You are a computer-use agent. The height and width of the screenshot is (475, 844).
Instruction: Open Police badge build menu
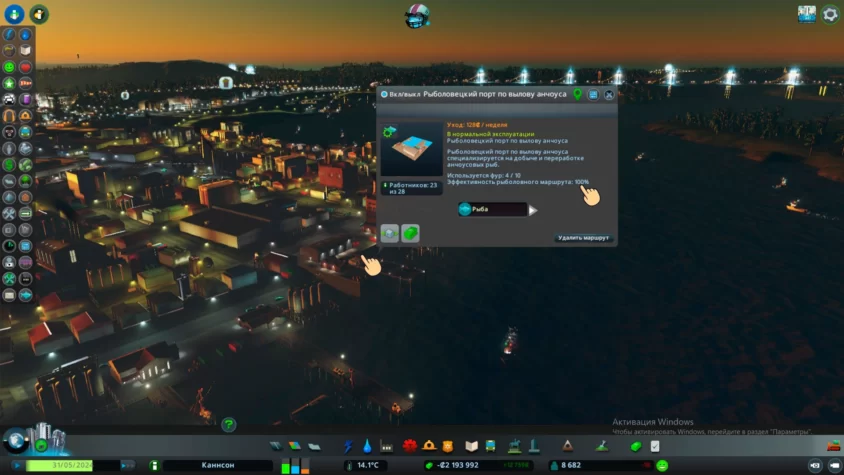pyautogui.click(x=447, y=446)
